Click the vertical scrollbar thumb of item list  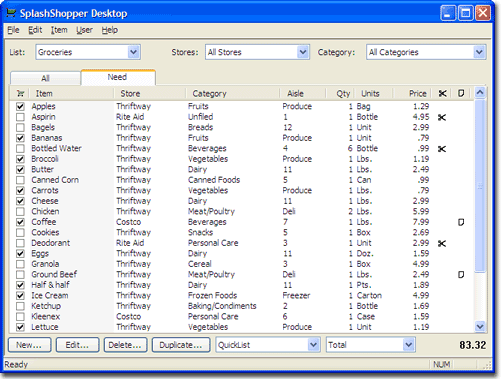[x=480, y=186]
